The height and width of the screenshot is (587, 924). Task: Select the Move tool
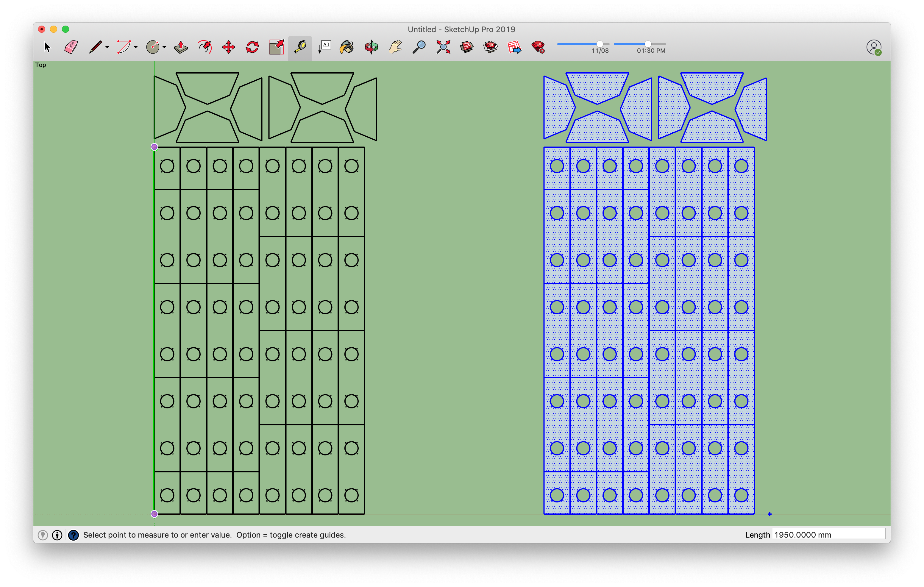click(229, 47)
